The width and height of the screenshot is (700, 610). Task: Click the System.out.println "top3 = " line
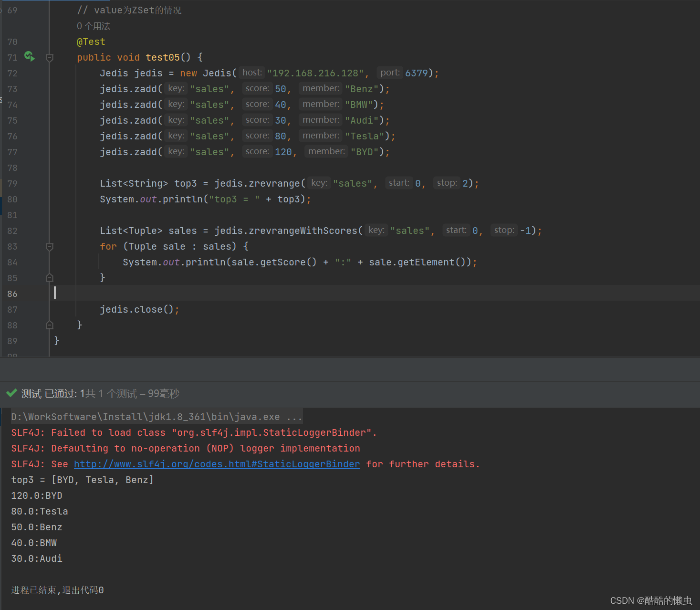(x=205, y=199)
